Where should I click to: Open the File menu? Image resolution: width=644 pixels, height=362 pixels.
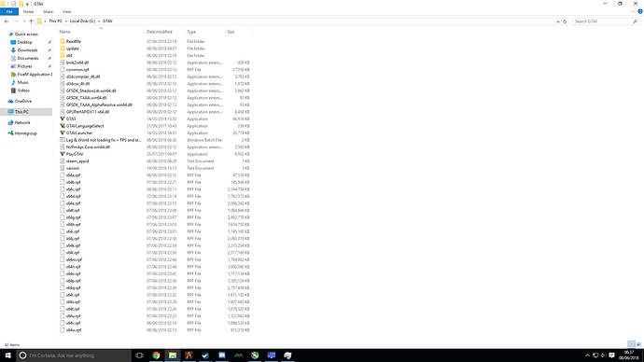tap(9, 11)
